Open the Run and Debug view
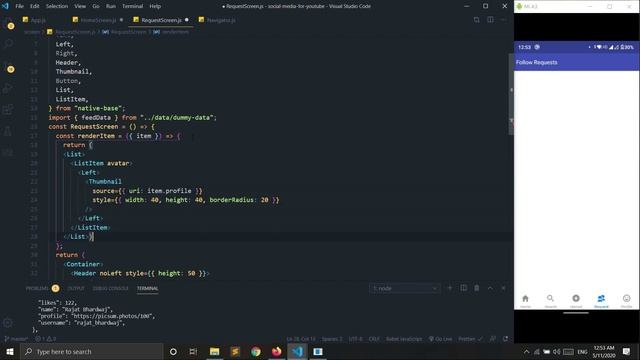Screen dimensions: 640x360 8,88
